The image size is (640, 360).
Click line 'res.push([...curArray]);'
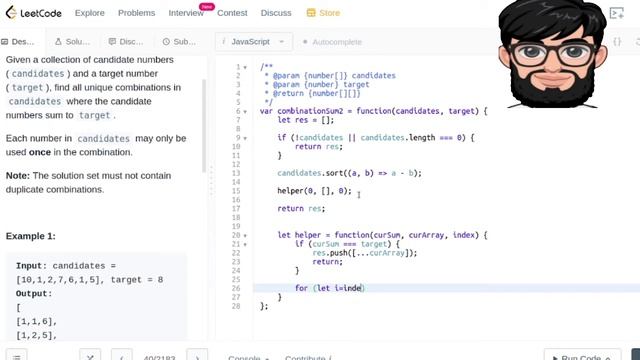click(365, 253)
